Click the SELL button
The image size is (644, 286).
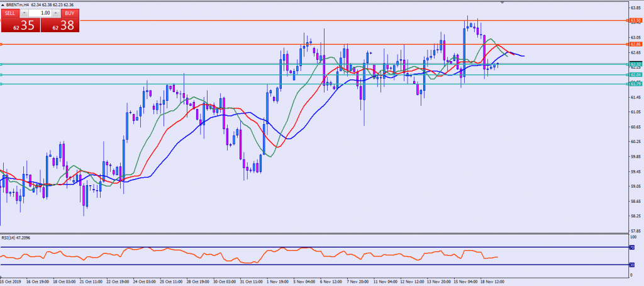pyautogui.click(x=11, y=13)
